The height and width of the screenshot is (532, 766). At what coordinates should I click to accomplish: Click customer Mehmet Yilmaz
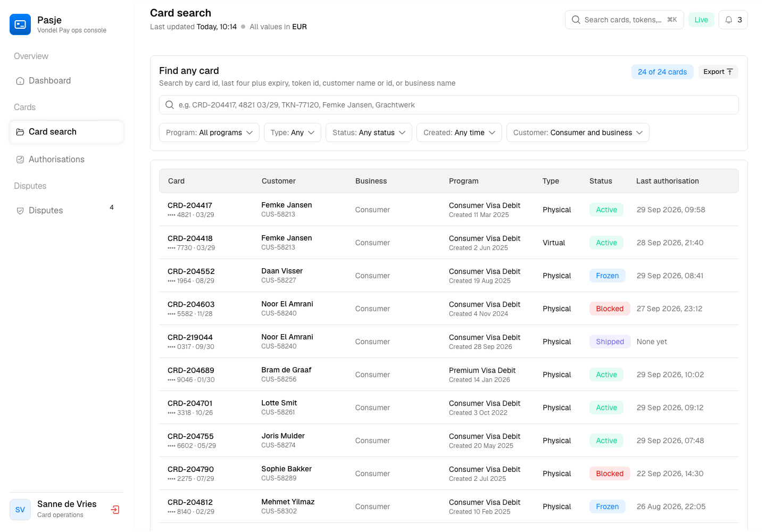(x=288, y=502)
